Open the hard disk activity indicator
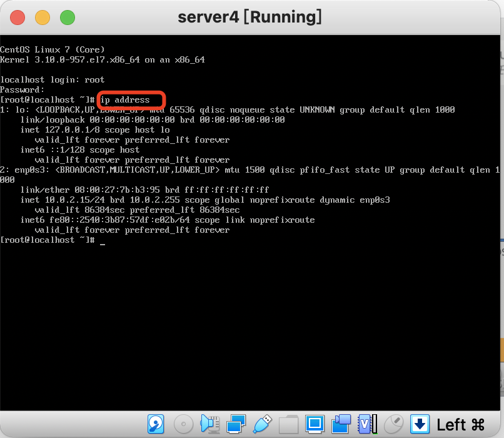The image size is (504, 438). pyautogui.click(x=156, y=424)
